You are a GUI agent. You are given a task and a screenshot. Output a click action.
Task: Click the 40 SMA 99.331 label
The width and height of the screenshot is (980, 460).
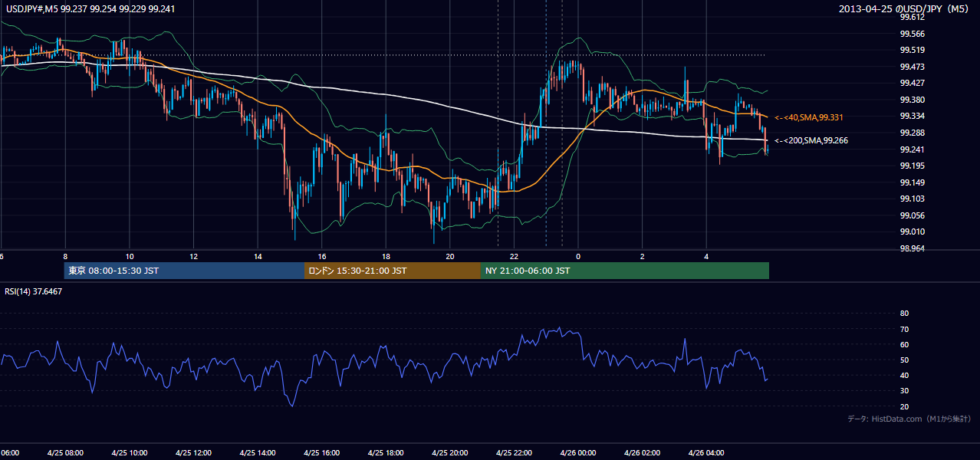coord(809,117)
